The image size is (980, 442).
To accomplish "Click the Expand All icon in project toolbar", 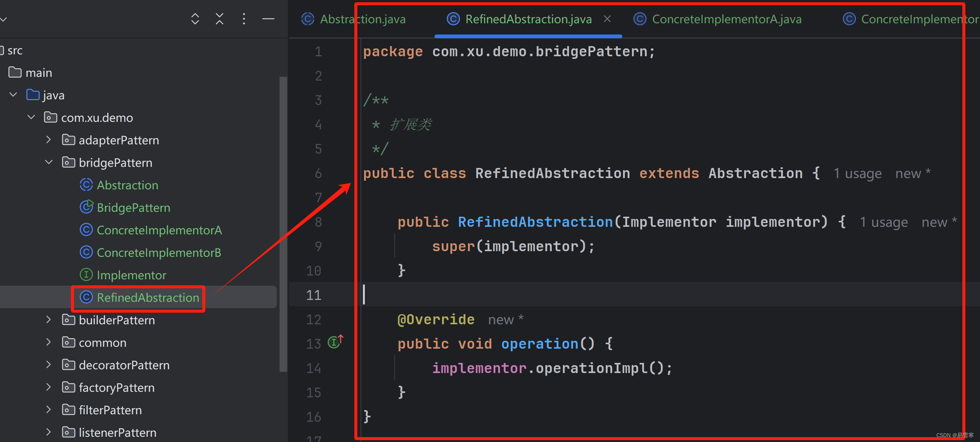I will [195, 19].
